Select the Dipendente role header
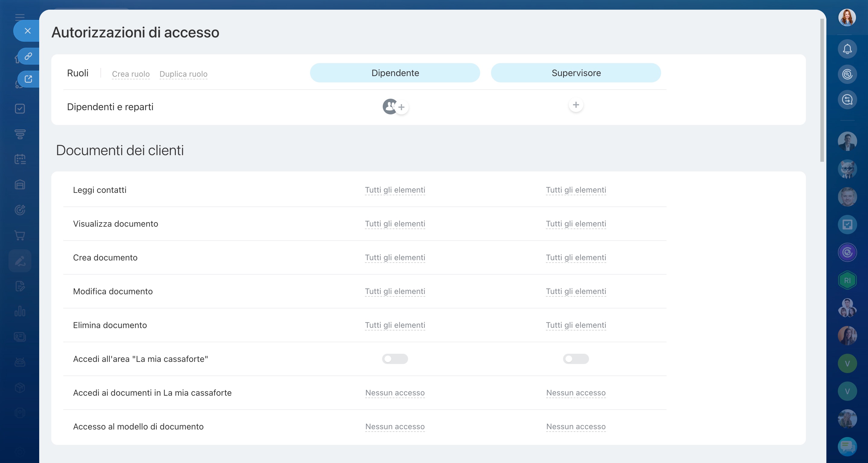Image resolution: width=868 pixels, height=463 pixels. pyautogui.click(x=395, y=73)
